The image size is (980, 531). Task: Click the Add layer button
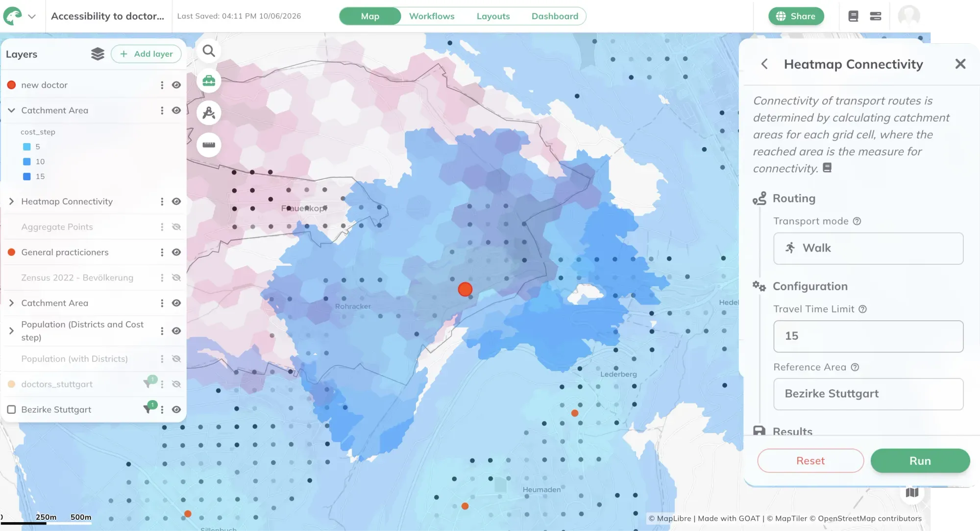pyautogui.click(x=146, y=54)
